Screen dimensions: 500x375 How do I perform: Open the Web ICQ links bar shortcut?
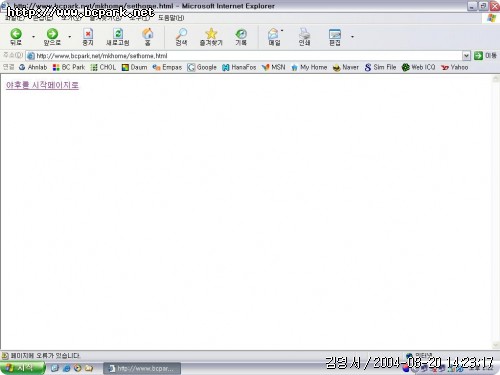click(418, 67)
